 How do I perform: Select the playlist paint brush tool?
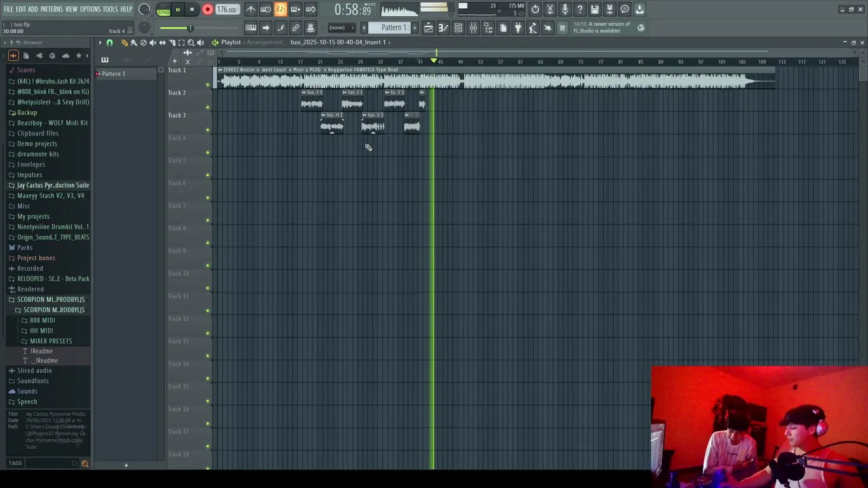134,42
